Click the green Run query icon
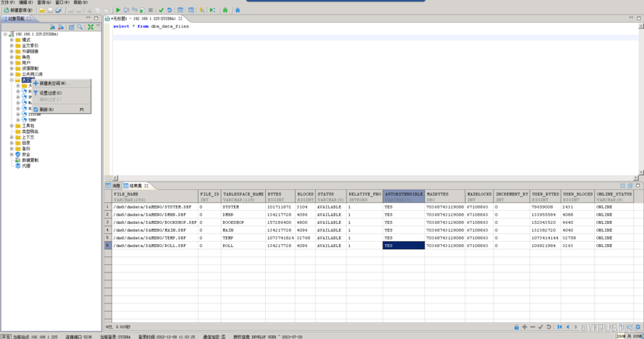The width and height of the screenshot is (644, 339). click(118, 10)
